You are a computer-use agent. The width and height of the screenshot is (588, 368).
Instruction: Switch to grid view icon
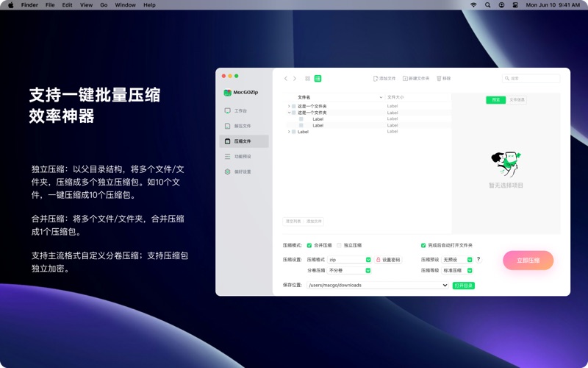pos(307,79)
